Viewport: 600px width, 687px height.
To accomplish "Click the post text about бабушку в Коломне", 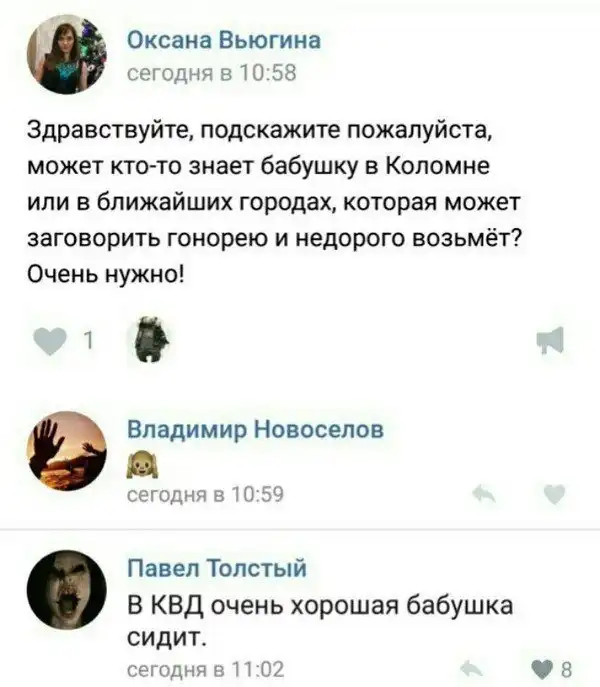I will pyautogui.click(x=275, y=203).
